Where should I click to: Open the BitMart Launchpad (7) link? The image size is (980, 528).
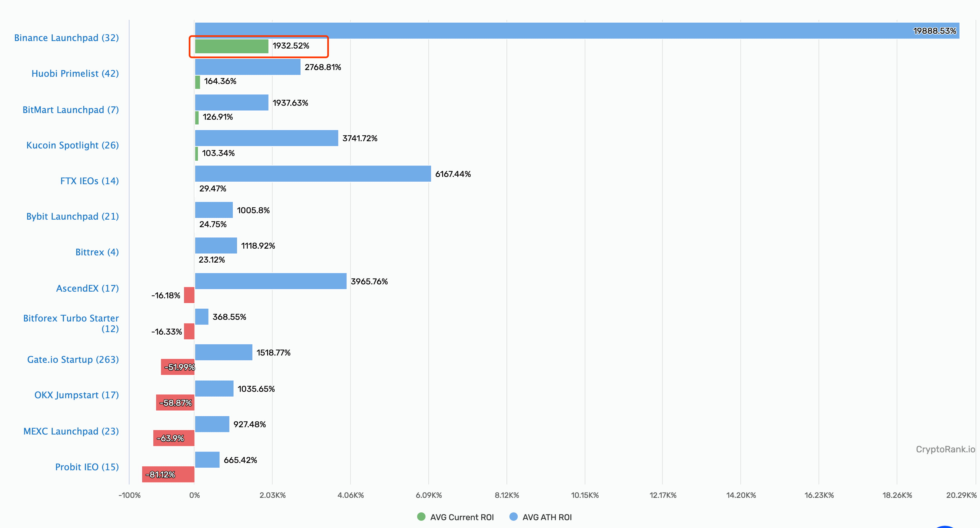coord(71,109)
